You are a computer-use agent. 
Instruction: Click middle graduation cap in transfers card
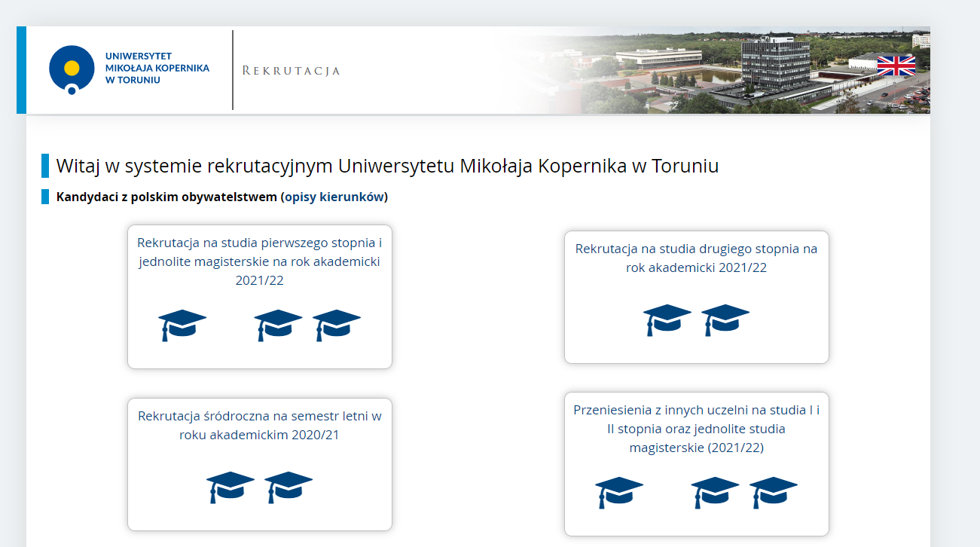click(715, 493)
